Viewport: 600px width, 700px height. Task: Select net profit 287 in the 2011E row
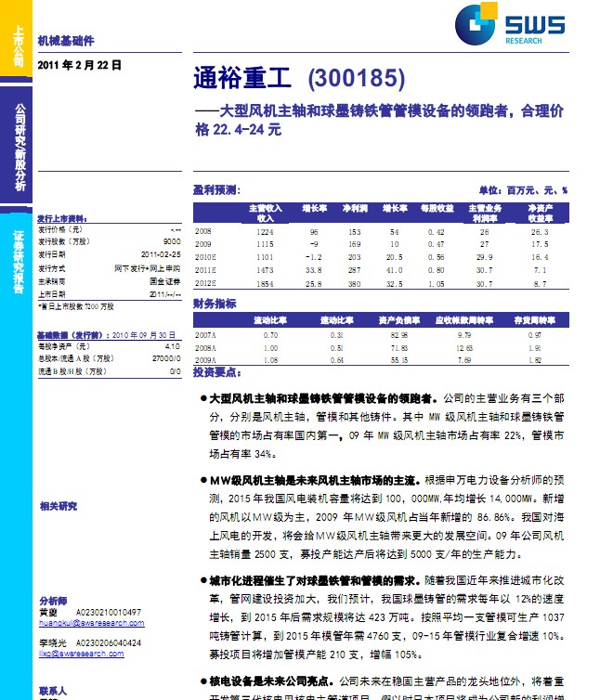coord(355,270)
